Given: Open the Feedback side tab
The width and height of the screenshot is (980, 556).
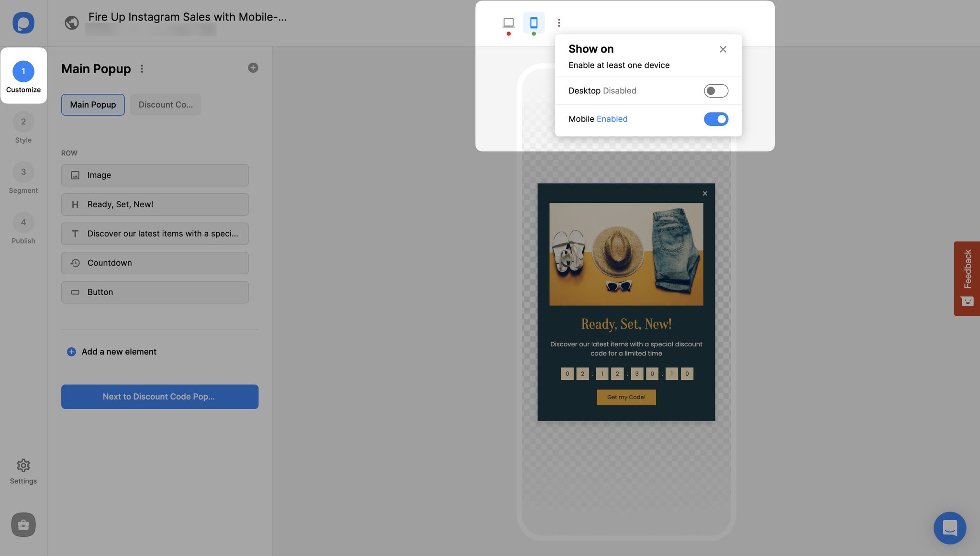Looking at the screenshot, I should 967,278.
